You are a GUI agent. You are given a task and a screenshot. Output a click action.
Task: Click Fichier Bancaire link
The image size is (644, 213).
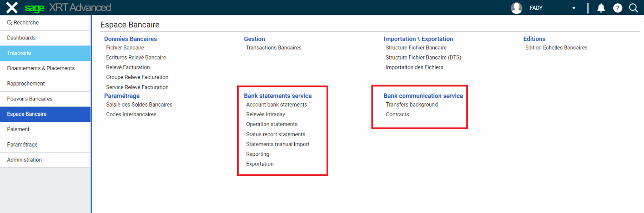coord(125,47)
